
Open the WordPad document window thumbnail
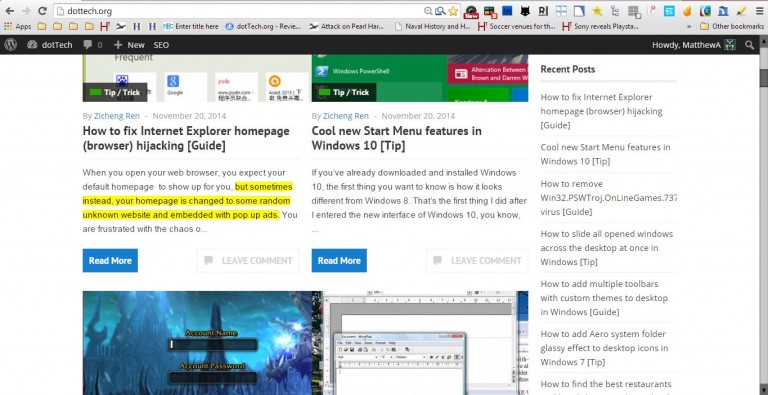[420, 343]
